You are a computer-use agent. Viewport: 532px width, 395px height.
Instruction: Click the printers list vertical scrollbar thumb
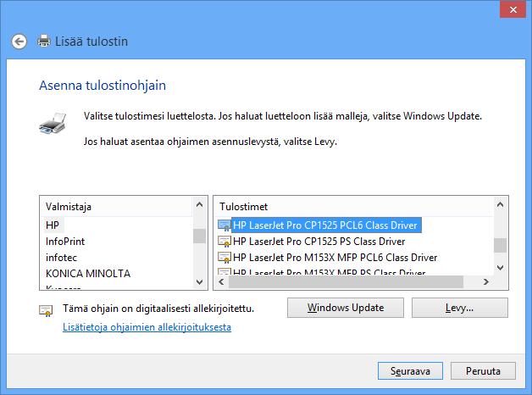(x=500, y=245)
